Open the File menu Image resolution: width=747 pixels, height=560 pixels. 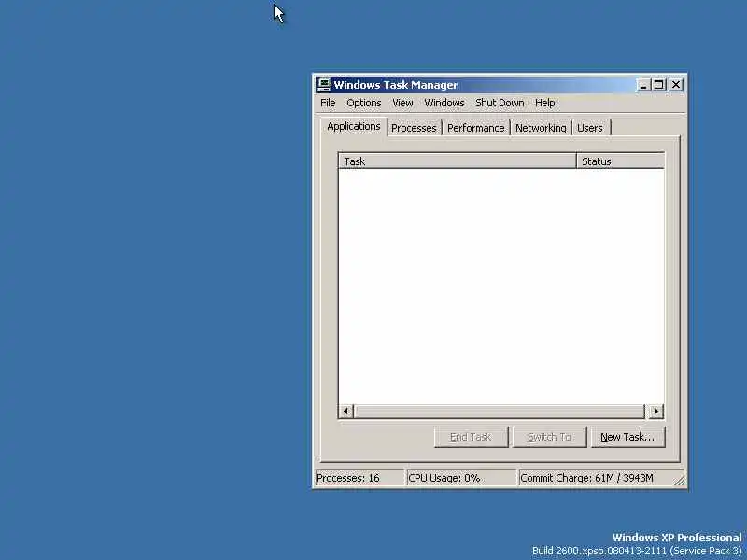328,103
